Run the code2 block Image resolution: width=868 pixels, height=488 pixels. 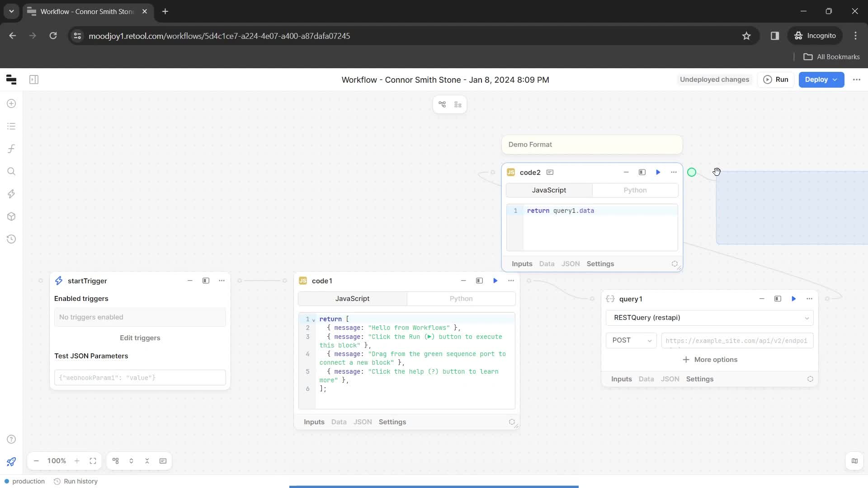[659, 172]
